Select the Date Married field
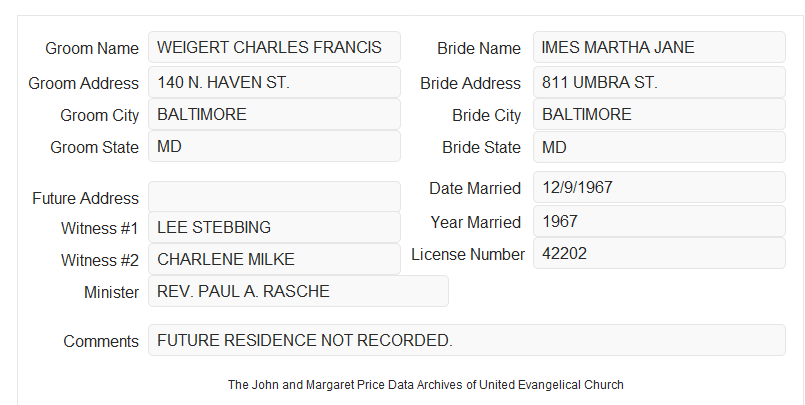This screenshot has height=405, width=805. (659, 187)
